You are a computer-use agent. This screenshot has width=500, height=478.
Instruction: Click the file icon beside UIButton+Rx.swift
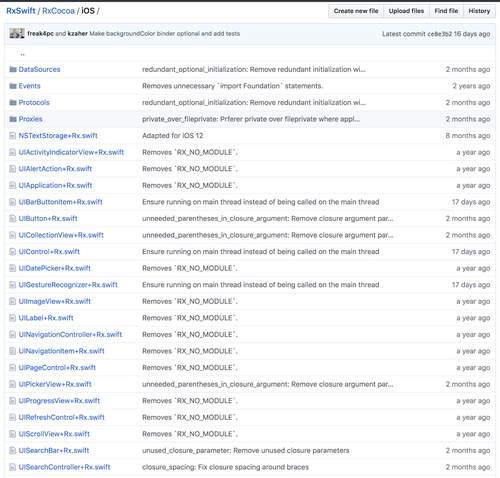[12, 218]
